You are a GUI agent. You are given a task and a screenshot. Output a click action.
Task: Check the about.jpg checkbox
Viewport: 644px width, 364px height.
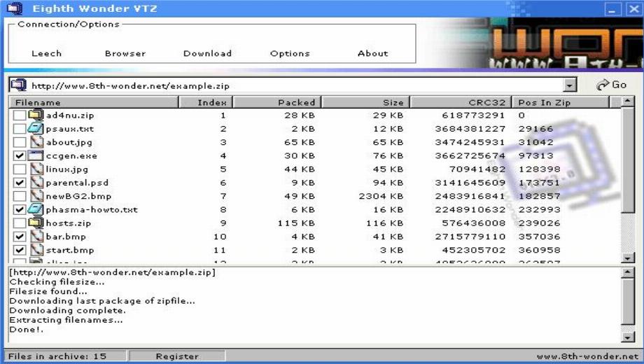pyautogui.click(x=20, y=143)
